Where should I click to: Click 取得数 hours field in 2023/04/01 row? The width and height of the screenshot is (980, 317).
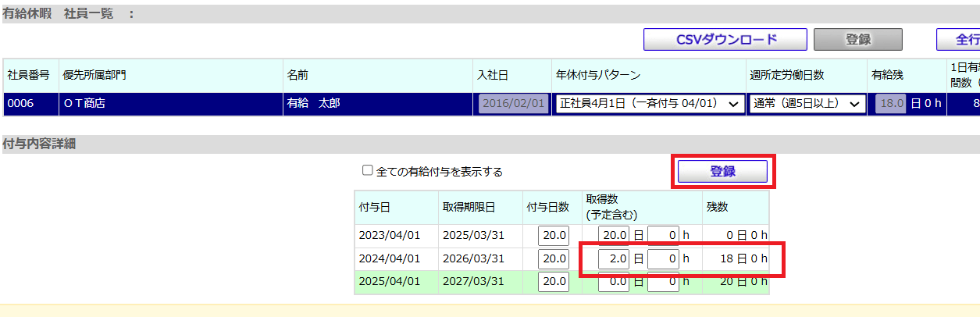point(663,236)
